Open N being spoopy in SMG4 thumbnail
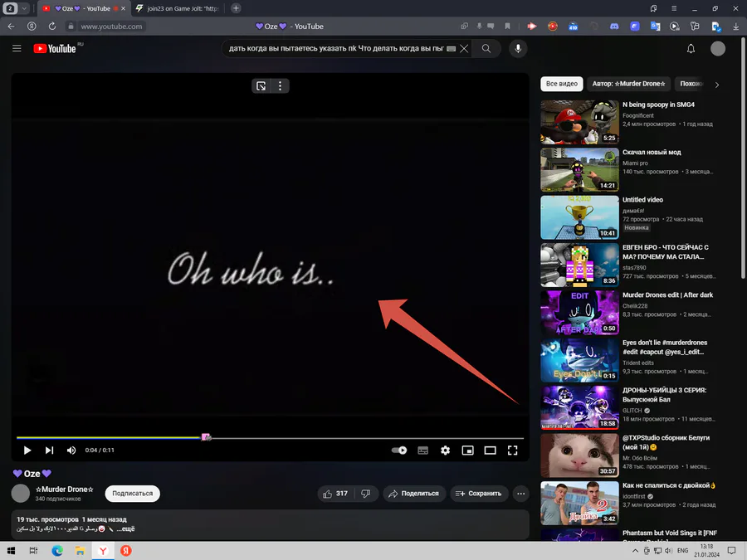This screenshot has width=747, height=560. (580, 122)
